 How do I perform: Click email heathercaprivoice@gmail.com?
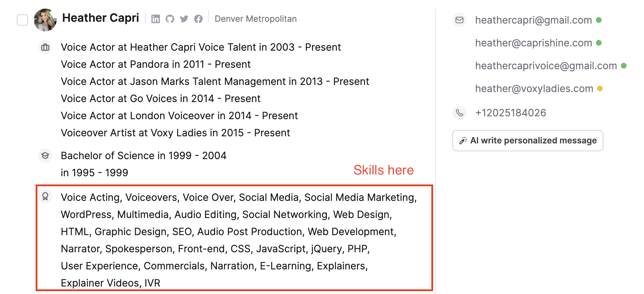tap(546, 66)
